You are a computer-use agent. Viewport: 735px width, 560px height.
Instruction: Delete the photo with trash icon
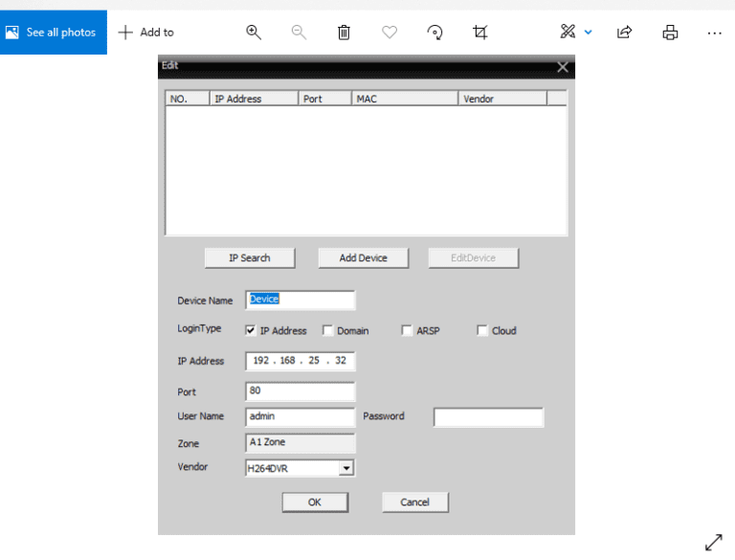point(344,33)
